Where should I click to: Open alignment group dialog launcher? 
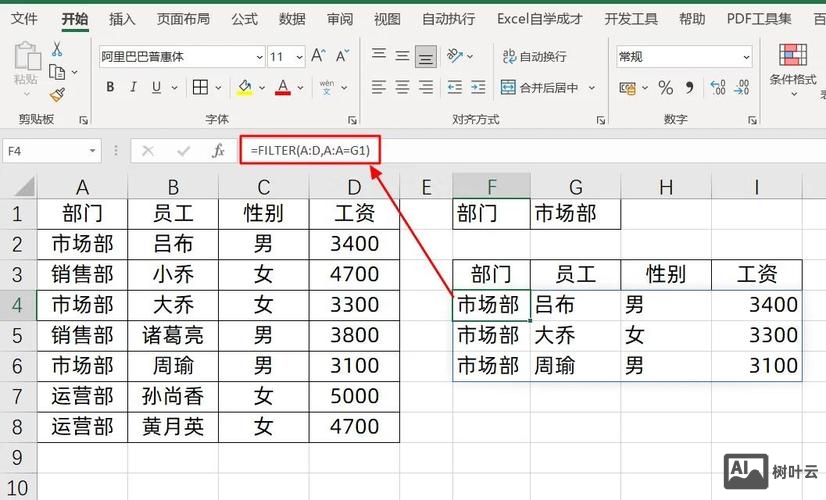point(601,120)
